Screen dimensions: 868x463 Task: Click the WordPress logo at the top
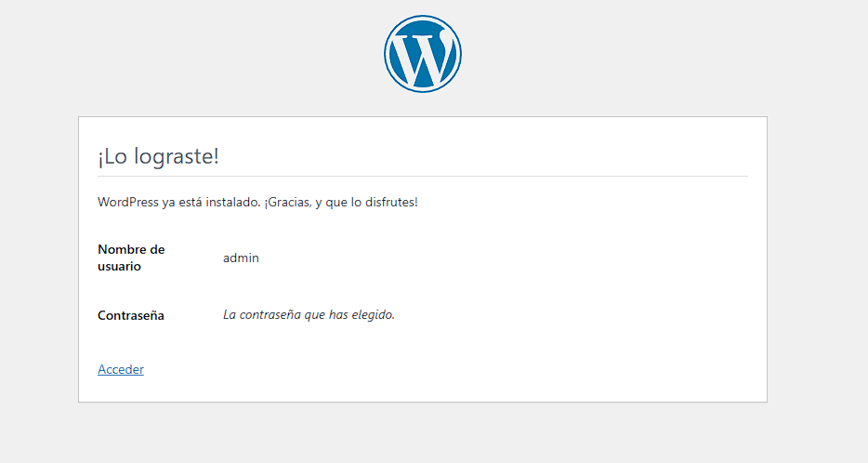423,54
